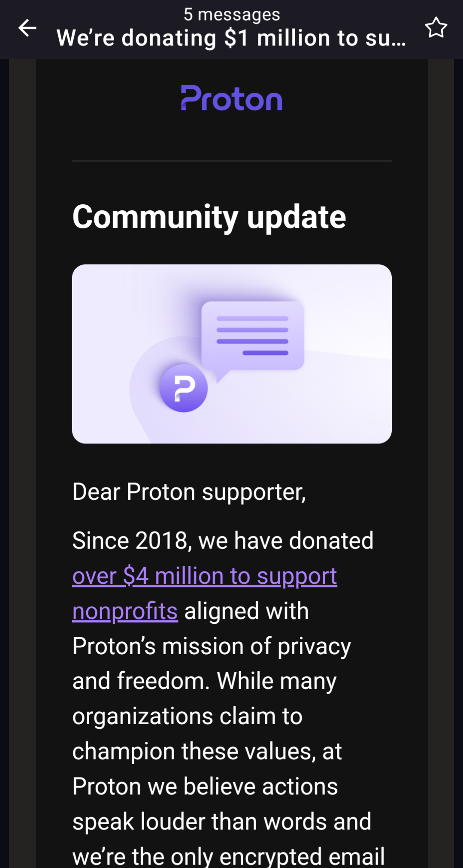Go back using the arrow icon
Screen dimensions: 463x868
click(27, 28)
